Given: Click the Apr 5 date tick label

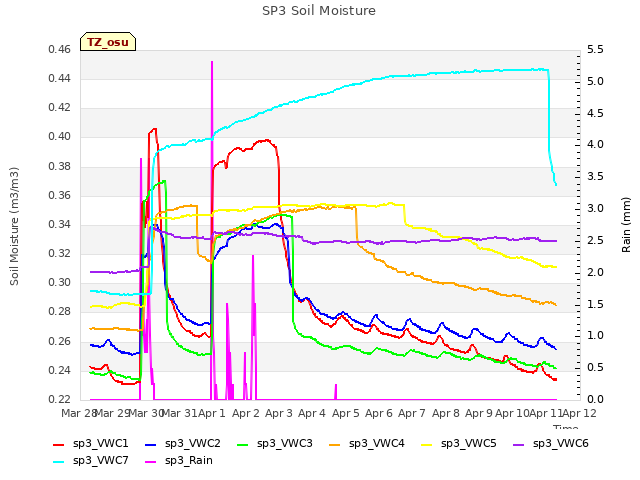Looking at the screenshot, I should tap(346, 413).
